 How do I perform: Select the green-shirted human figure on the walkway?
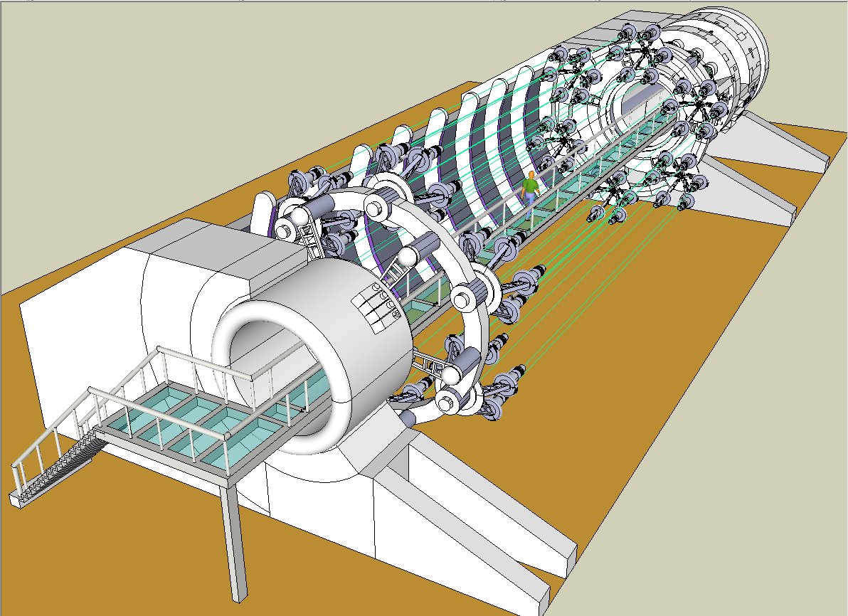click(529, 190)
